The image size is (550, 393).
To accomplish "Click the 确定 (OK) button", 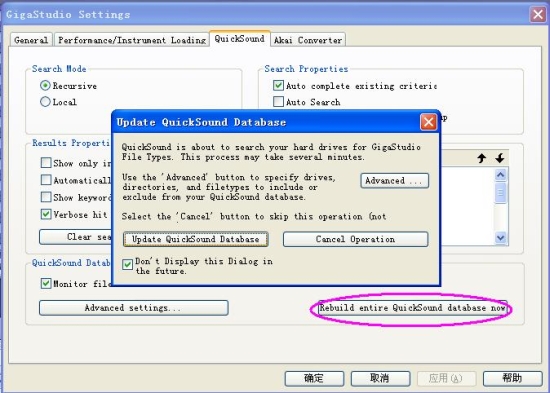I will (314, 378).
